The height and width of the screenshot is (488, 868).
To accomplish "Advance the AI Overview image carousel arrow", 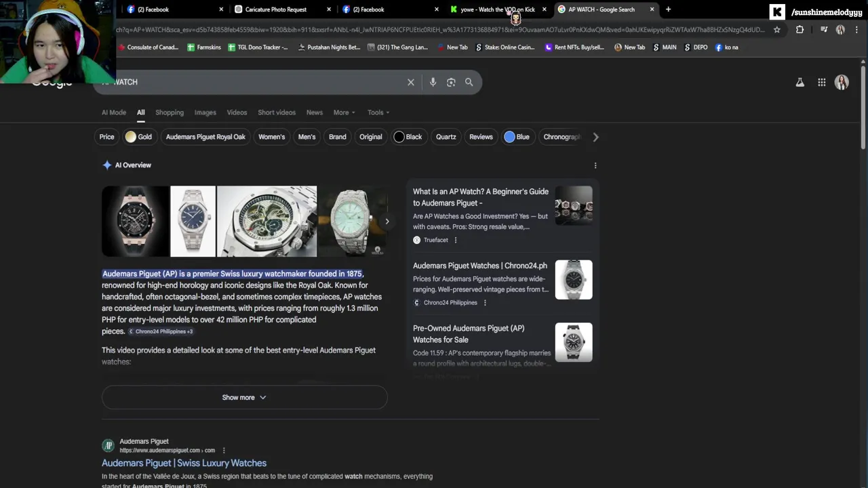I will click(x=387, y=221).
